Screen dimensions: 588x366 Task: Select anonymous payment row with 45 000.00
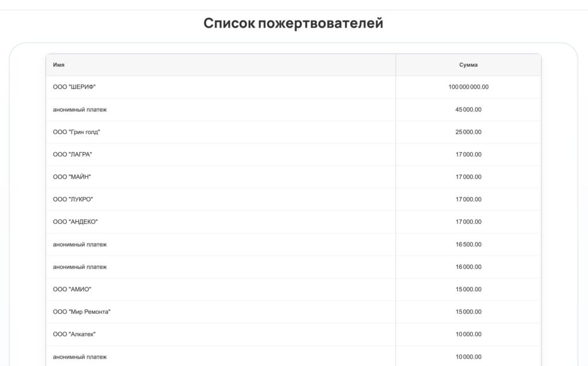click(x=293, y=110)
